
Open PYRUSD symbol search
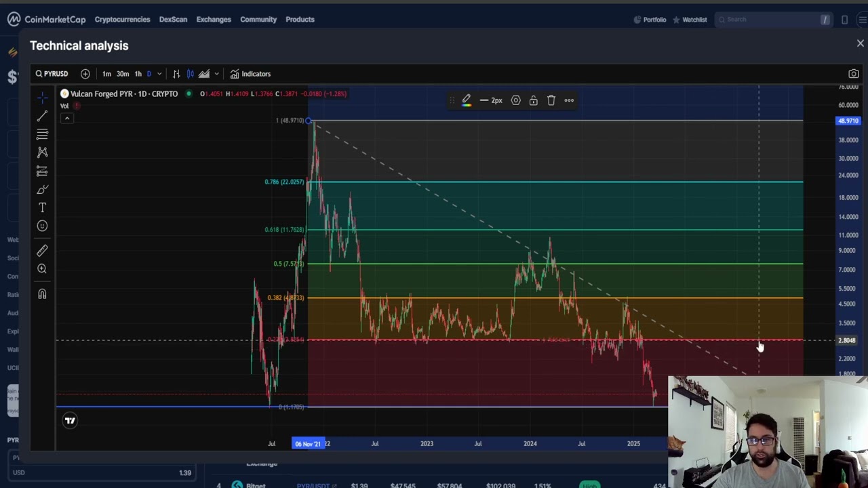[x=52, y=74]
